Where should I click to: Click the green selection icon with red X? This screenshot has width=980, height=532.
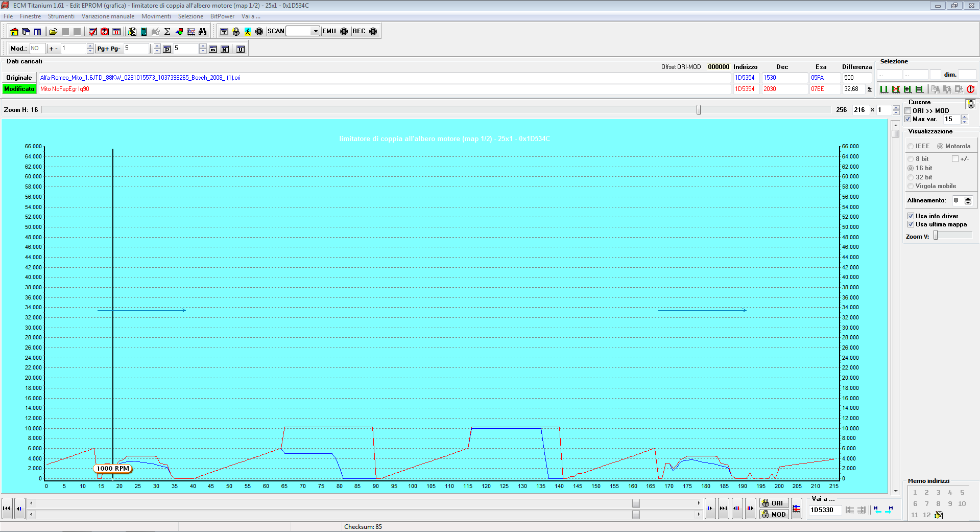(896, 89)
